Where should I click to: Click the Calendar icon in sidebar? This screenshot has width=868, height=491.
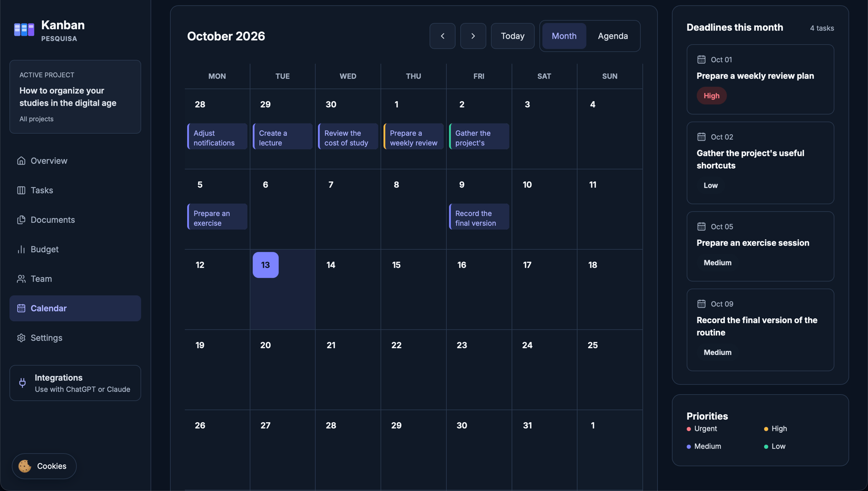click(21, 308)
